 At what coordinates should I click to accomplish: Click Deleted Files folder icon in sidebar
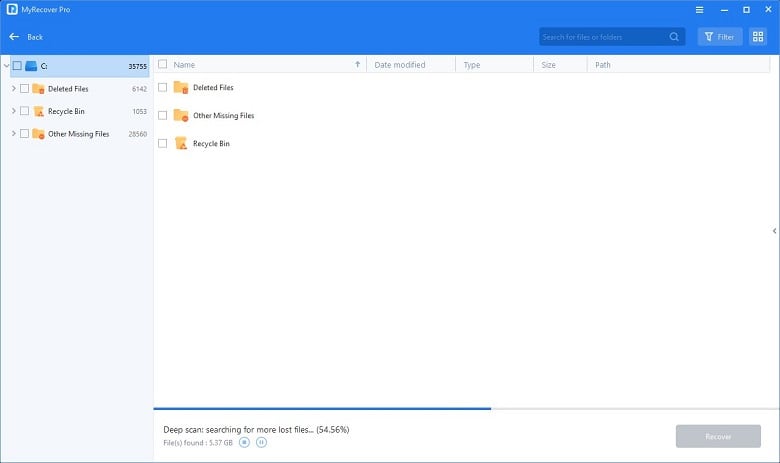(38, 89)
